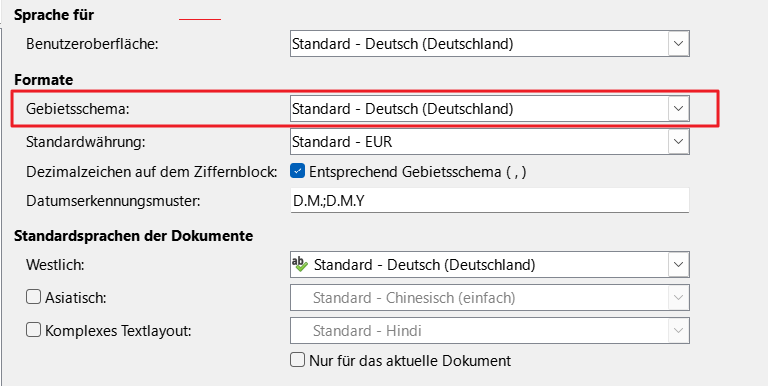Viewport: 768px width, 386px height.
Task: Click the Dezimalzeichen auf dem Ziffernblock label
Action: [x=152, y=172]
